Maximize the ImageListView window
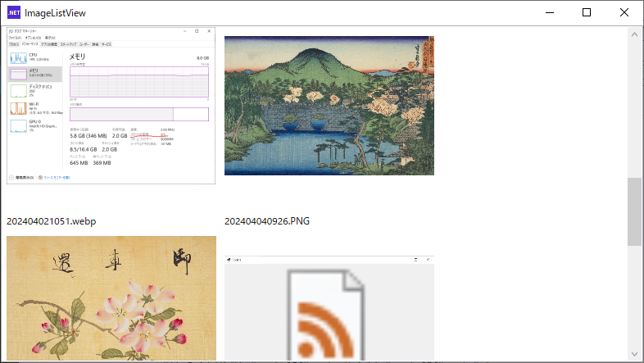 pyautogui.click(x=587, y=13)
